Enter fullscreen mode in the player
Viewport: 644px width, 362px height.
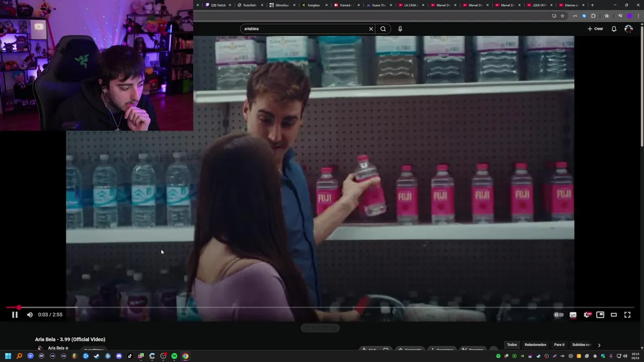click(627, 315)
